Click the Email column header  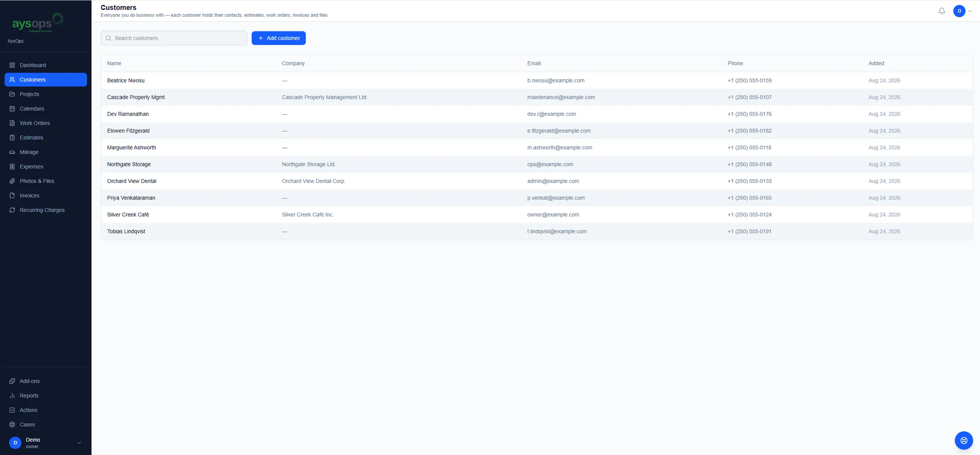coord(534,63)
